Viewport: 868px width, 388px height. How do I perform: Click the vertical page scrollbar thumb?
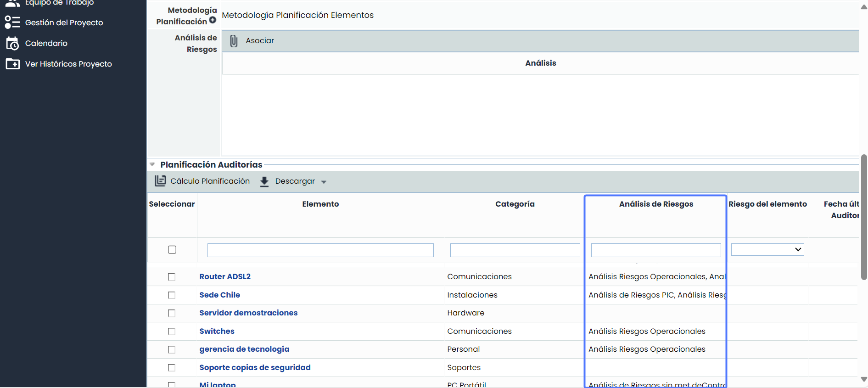tap(864, 216)
